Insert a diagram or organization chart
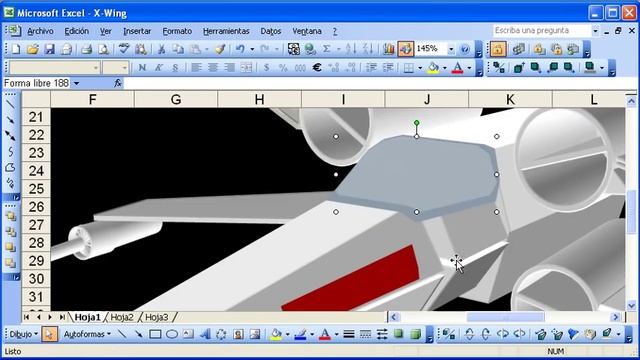640x360 pixels. click(221, 334)
